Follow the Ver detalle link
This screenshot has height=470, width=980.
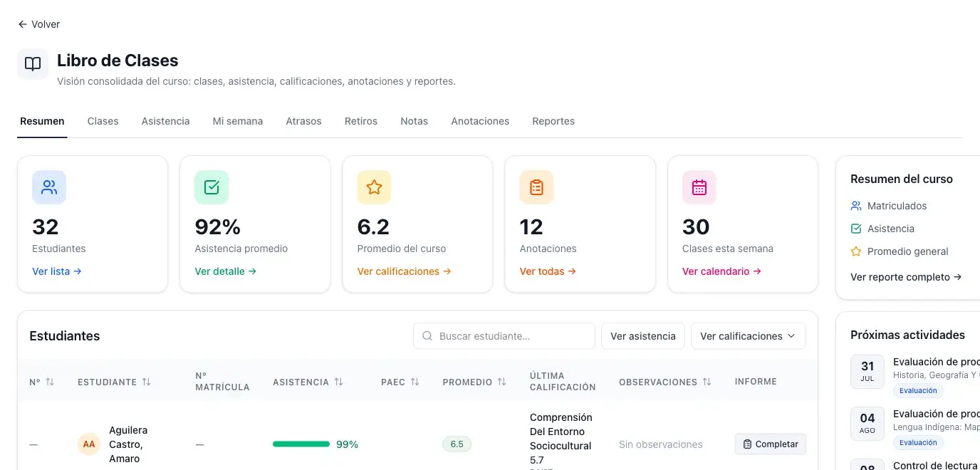(x=226, y=271)
